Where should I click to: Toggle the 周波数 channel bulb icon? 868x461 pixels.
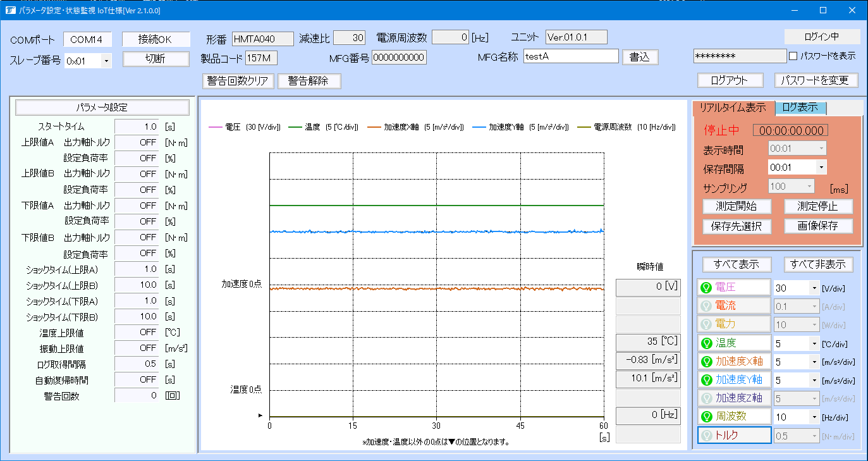[x=707, y=417]
